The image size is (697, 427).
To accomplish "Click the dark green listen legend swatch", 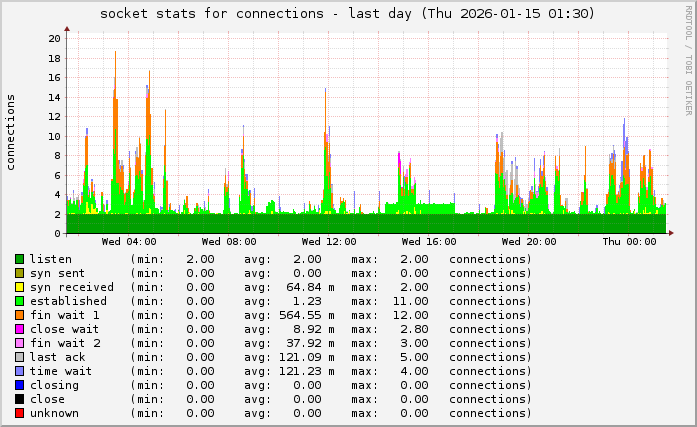I will [x=19, y=259].
